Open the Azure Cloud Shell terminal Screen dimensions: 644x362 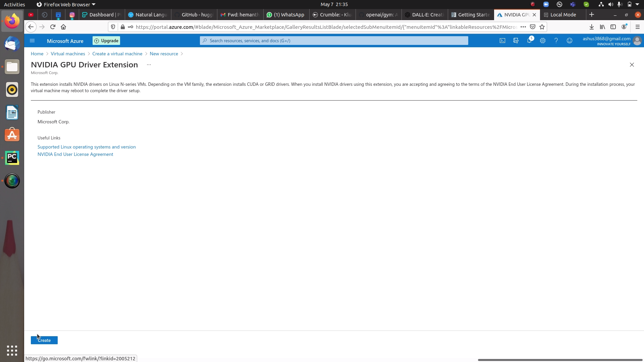click(502, 41)
